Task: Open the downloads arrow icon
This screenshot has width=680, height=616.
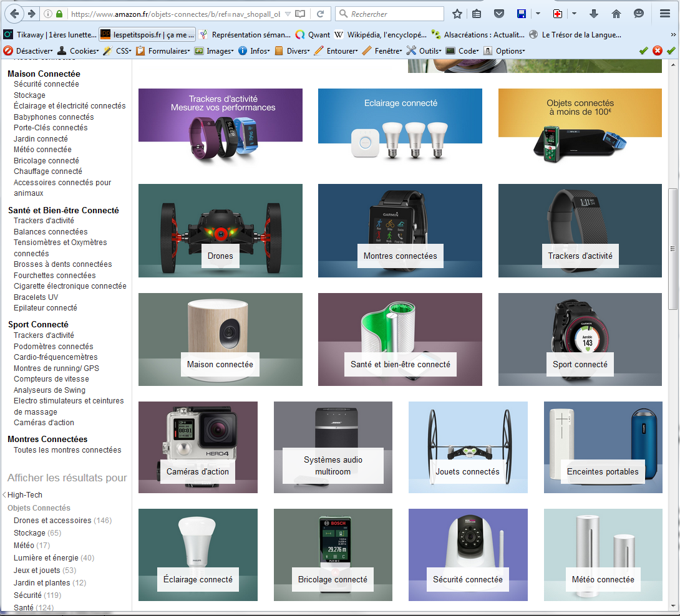Action: point(593,14)
